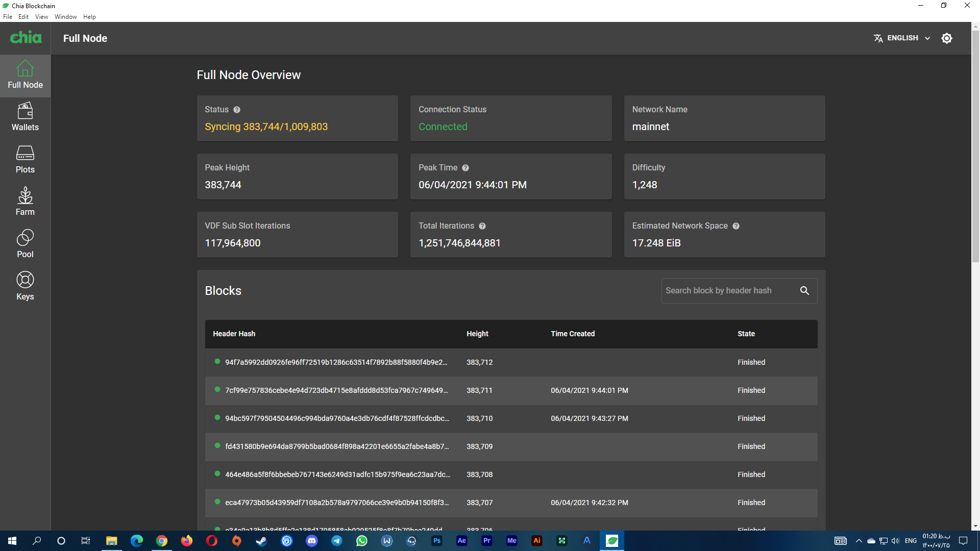This screenshot has height=551, width=980.
Task: Open the Keys section
Action: [25, 287]
